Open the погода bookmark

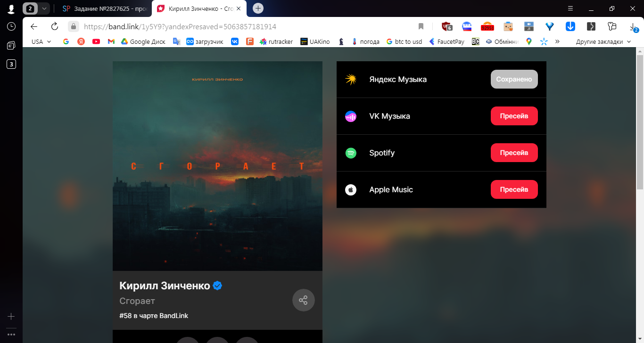coord(365,41)
